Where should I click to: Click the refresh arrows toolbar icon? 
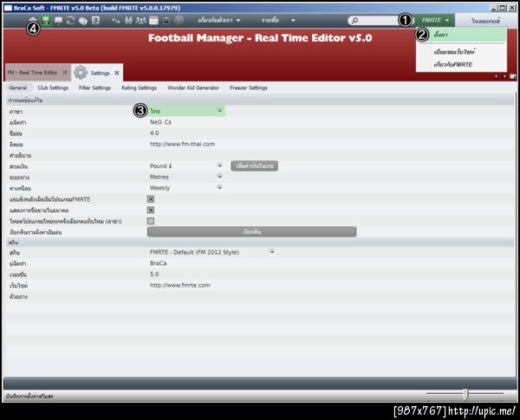click(70, 21)
